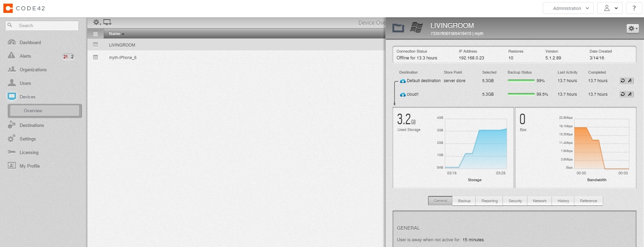Open the help question mark icon
The height and width of the screenshot is (247, 644).
(634, 8)
